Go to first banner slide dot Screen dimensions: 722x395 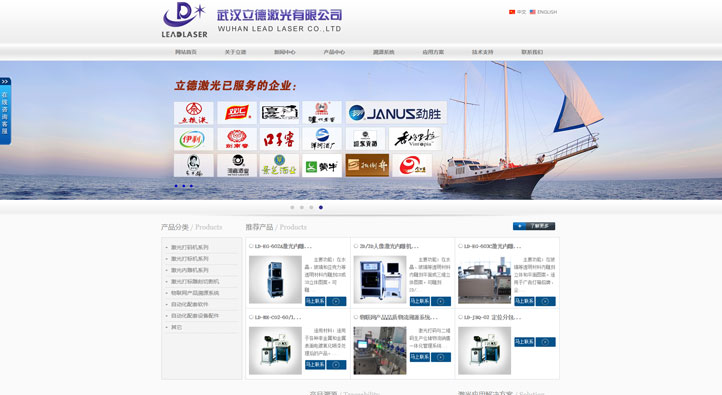click(x=292, y=208)
